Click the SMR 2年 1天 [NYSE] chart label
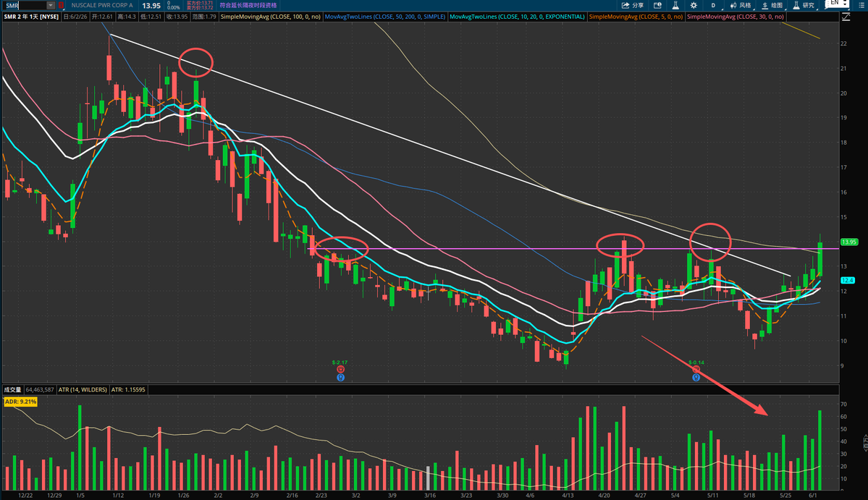This screenshot has width=868, height=500. click(x=32, y=17)
